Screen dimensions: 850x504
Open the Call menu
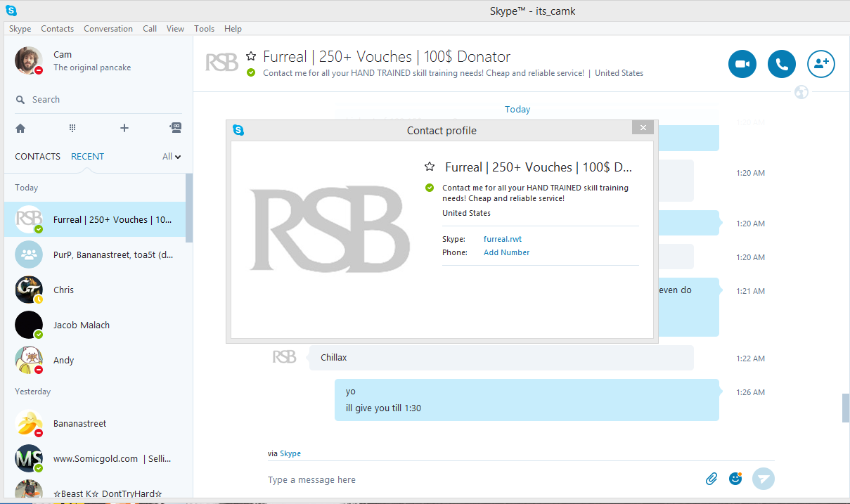(x=150, y=29)
